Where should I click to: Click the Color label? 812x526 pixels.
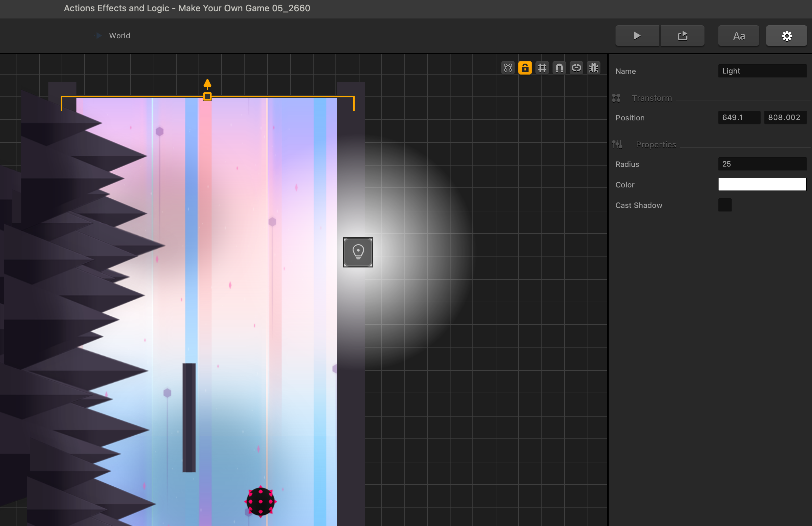click(625, 185)
